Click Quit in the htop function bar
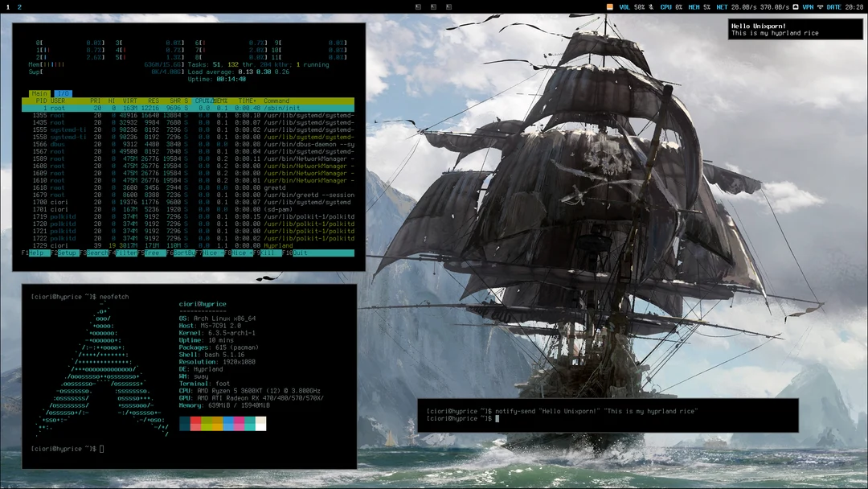The width and height of the screenshot is (868, 489). tap(301, 253)
